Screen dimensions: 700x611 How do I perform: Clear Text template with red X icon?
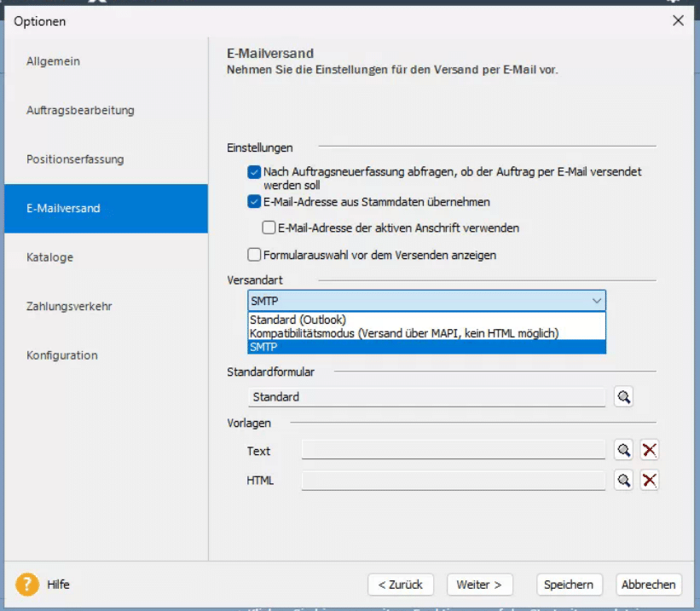(650, 451)
